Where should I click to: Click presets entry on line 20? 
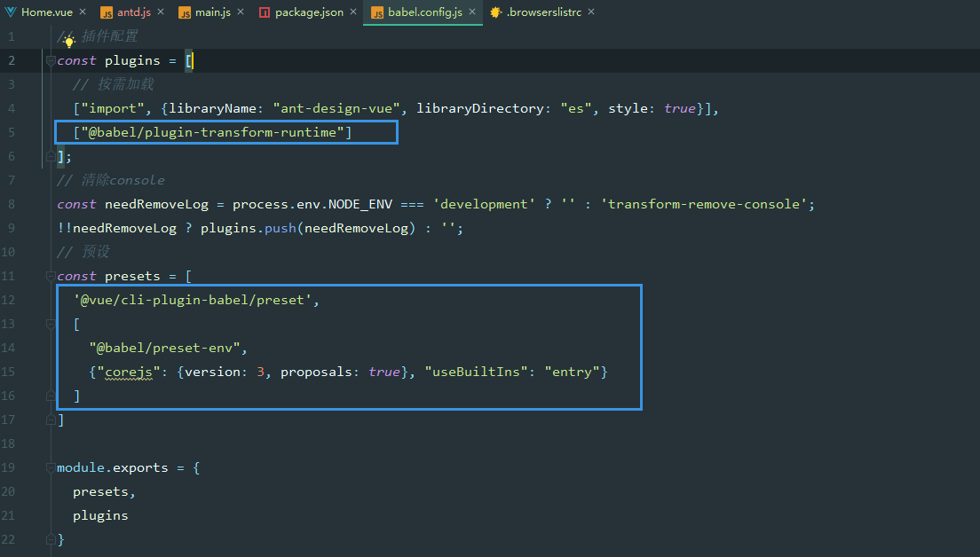tap(100, 492)
